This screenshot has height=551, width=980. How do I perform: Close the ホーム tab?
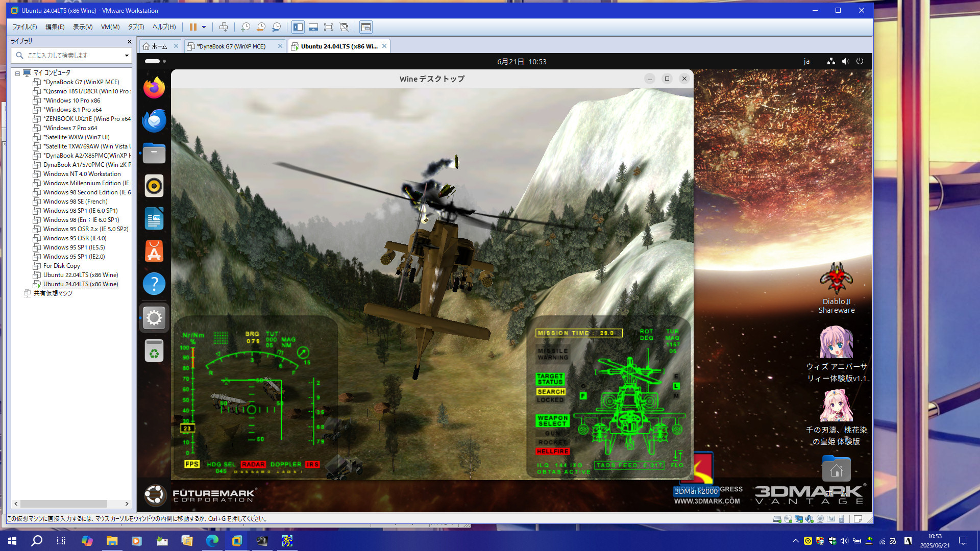(x=176, y=46)
